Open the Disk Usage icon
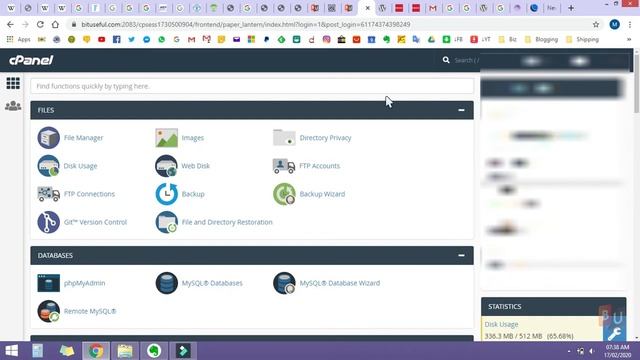 49,166
